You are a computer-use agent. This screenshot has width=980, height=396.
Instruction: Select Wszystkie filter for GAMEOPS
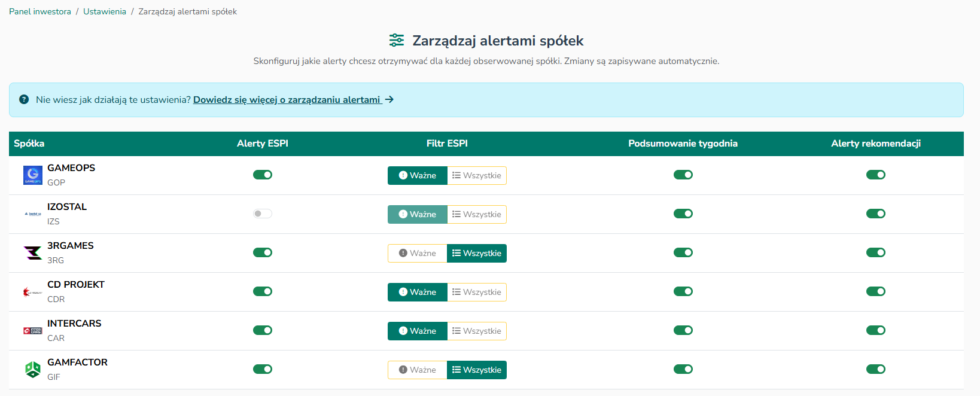pos(477,175)
